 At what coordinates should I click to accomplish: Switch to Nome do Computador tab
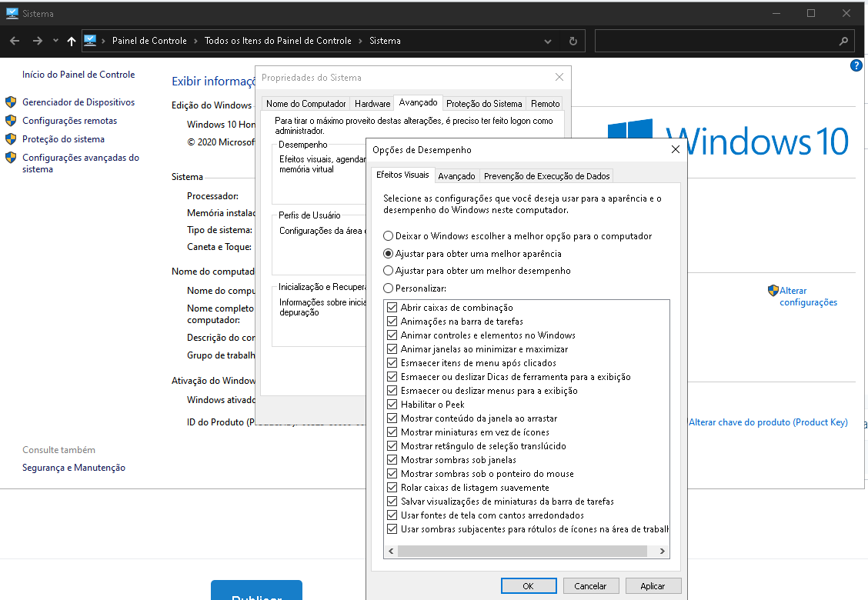click(306, 104)
